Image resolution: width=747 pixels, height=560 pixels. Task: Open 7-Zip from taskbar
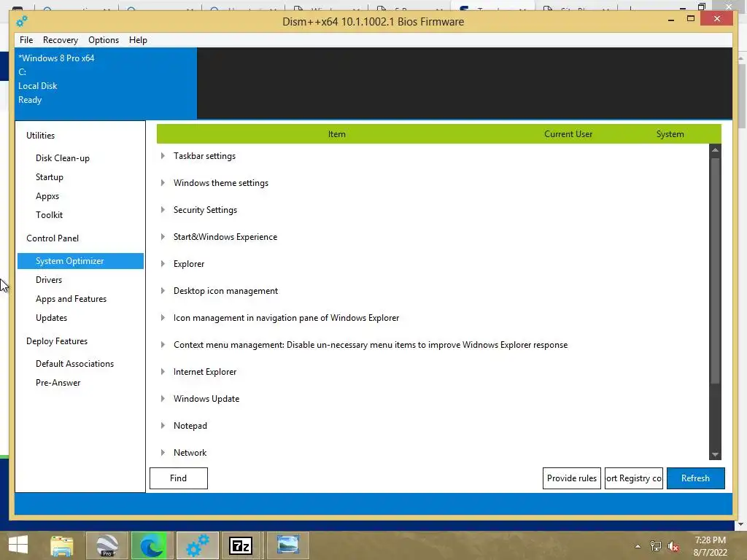tap(241, 545)
